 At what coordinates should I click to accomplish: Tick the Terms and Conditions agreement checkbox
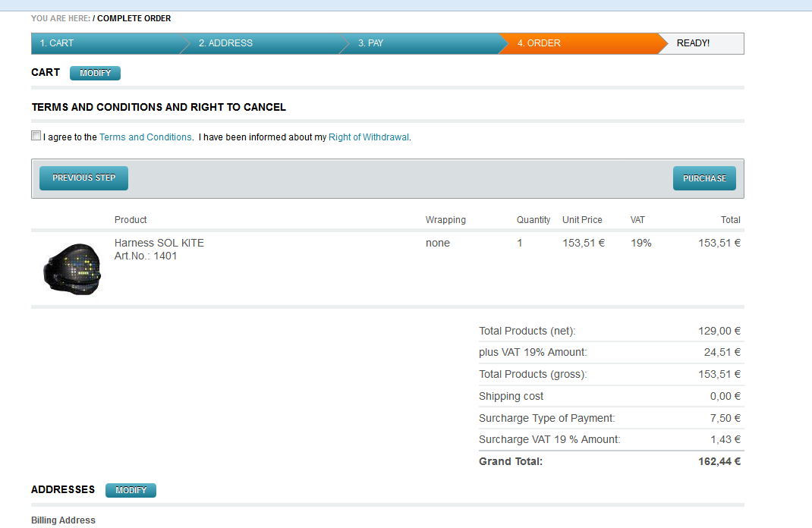[x=36, y=136]
